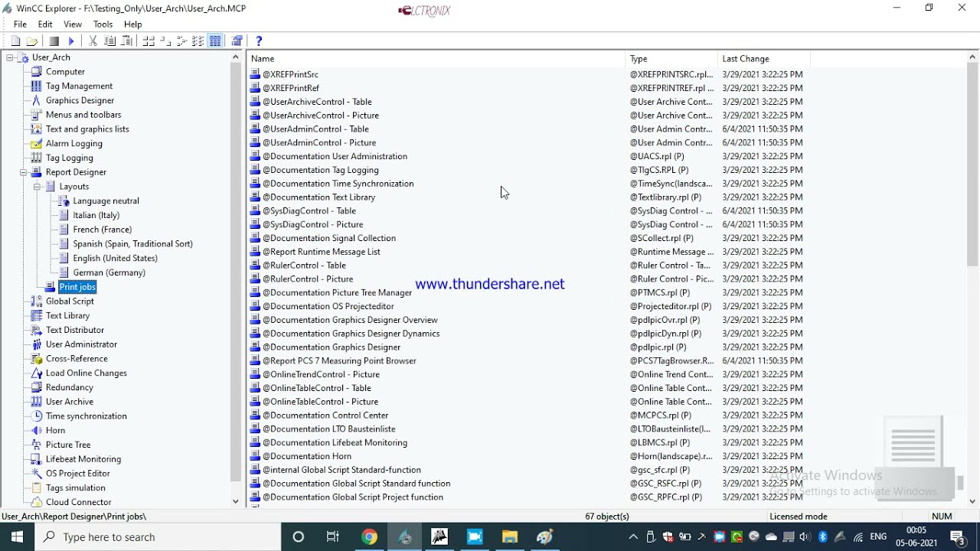Viewport: 980px width, 551px height.
Task: Click the Redundancy tree icon
Action: (36, 388)
